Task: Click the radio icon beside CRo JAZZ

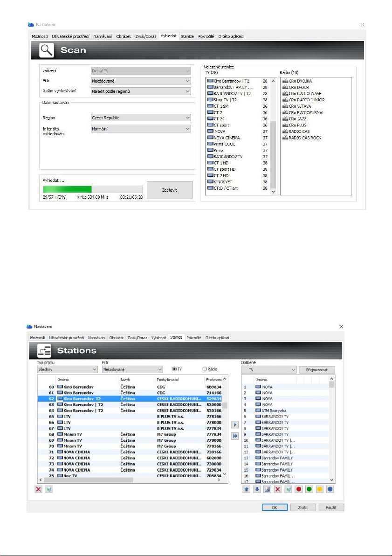Action: pos(285,119)
